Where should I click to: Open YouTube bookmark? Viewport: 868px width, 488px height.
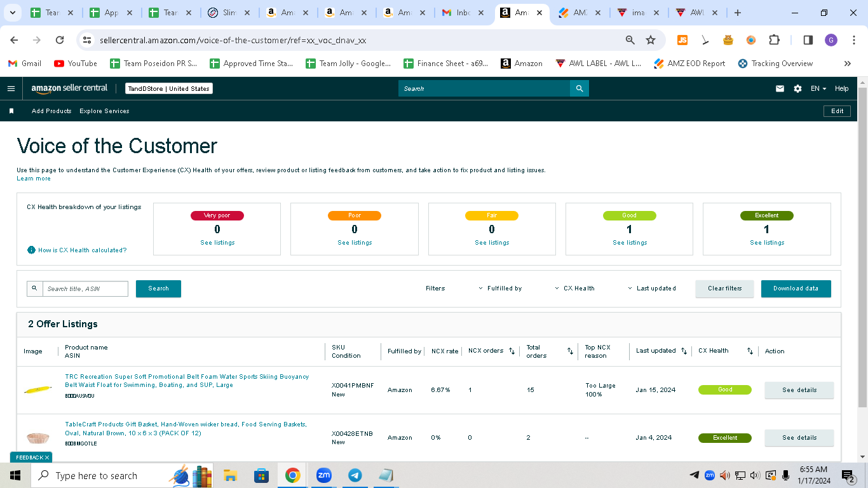pyautogui.click(x=76, y=64)
